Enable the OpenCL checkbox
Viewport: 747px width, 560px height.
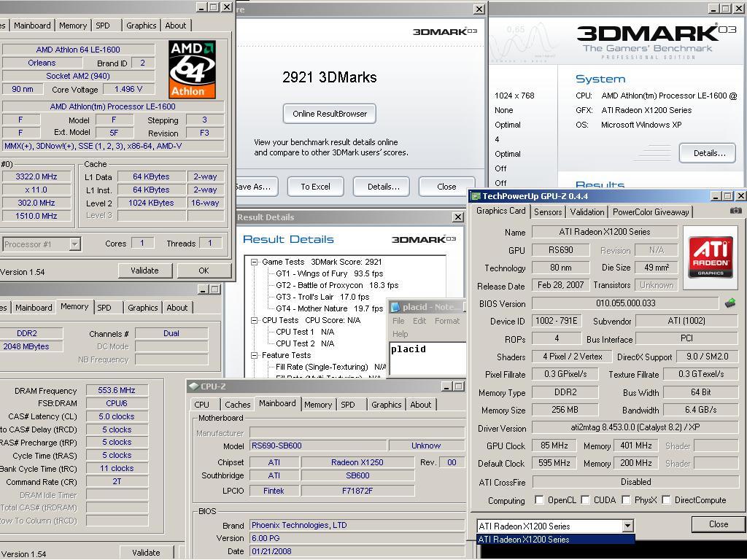tap(539, 499)
